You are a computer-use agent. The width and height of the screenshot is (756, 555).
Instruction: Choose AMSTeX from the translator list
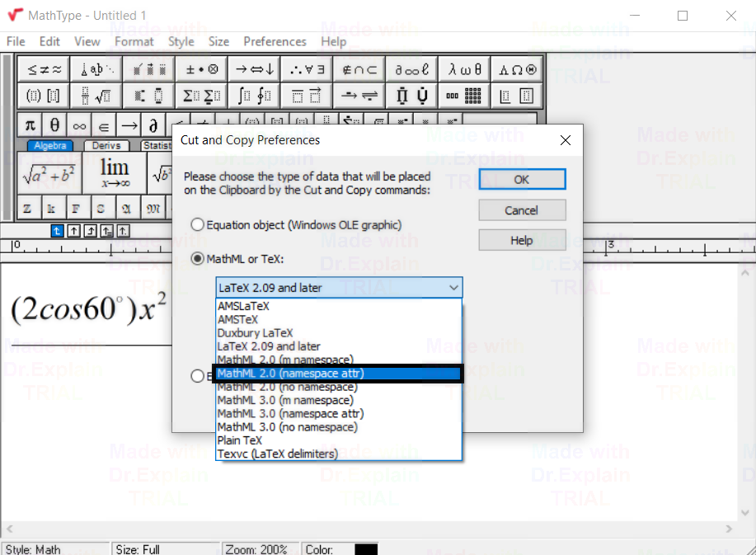(x=339, y=320)
